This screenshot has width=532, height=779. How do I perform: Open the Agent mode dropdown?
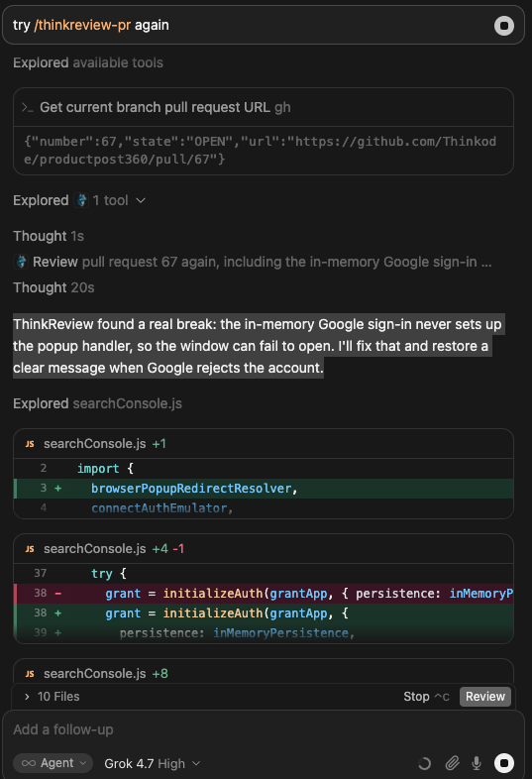pyautogui.click(x=53, y=763)
